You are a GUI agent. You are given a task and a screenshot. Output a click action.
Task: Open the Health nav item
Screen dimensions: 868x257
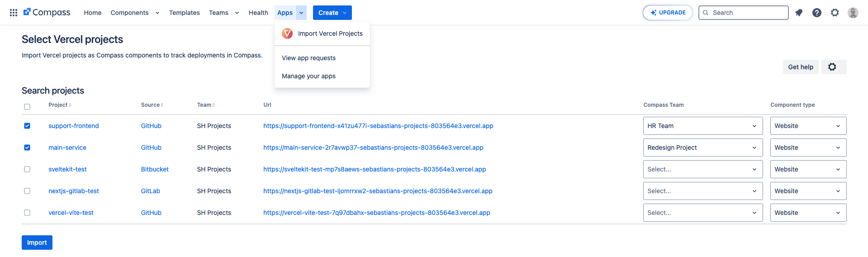coord(258,13)
